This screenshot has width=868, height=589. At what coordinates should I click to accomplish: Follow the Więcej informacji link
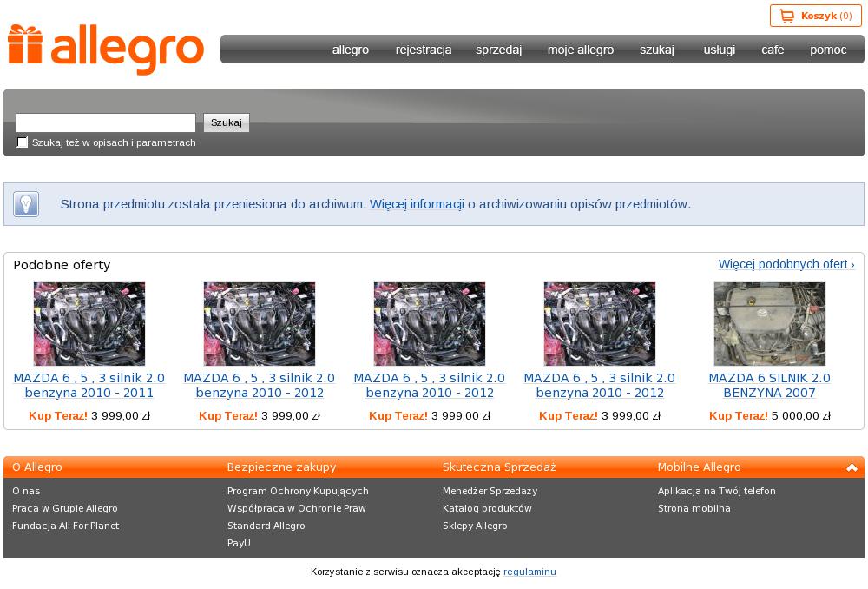pos(417,204)
